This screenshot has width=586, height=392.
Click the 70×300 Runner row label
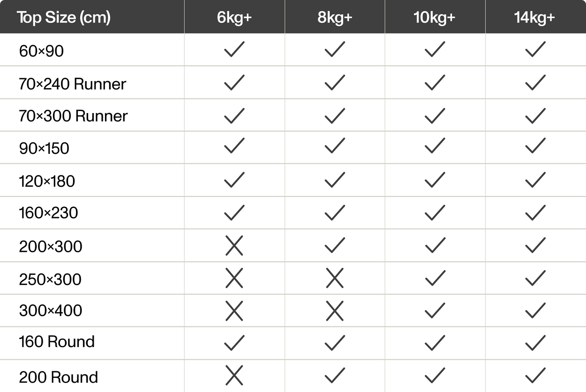coord(73,116)
